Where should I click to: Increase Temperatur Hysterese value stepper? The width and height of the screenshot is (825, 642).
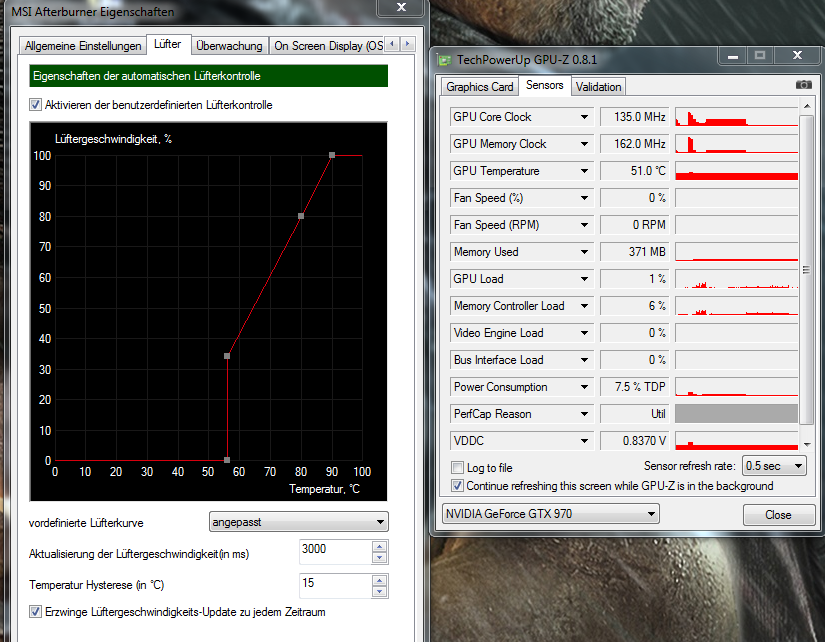coord(379,580)
